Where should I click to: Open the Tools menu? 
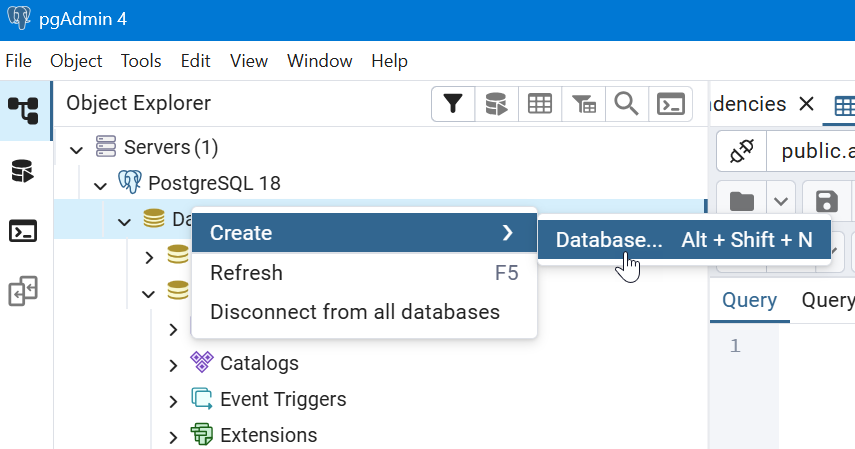click(x=141, y=61)
